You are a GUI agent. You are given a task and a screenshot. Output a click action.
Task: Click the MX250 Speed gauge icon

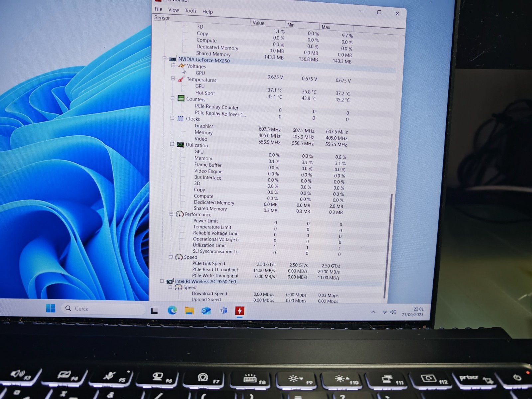(x=179, y=257)
